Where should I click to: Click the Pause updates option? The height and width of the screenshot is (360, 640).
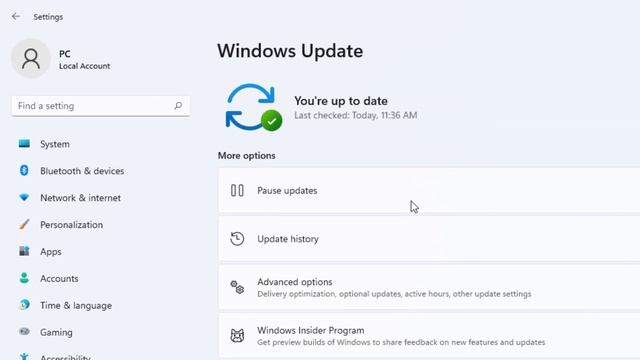click(x=429, y=190)
